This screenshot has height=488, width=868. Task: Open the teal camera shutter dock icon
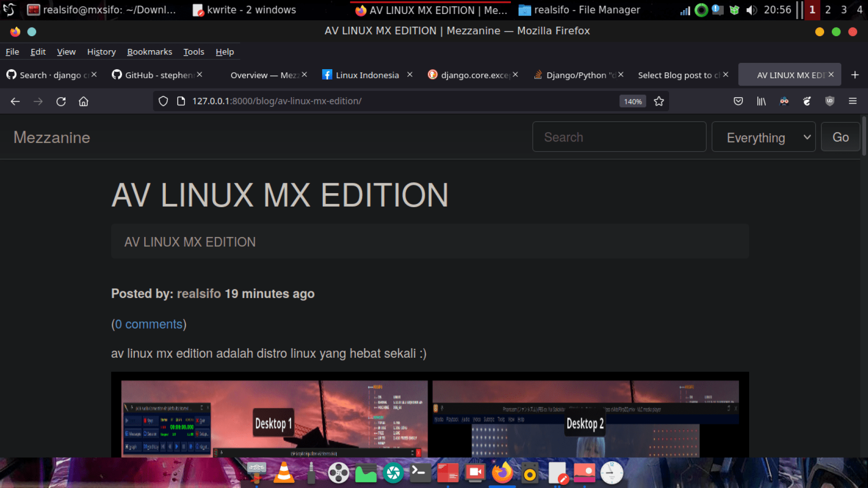(x=393, y=473)
